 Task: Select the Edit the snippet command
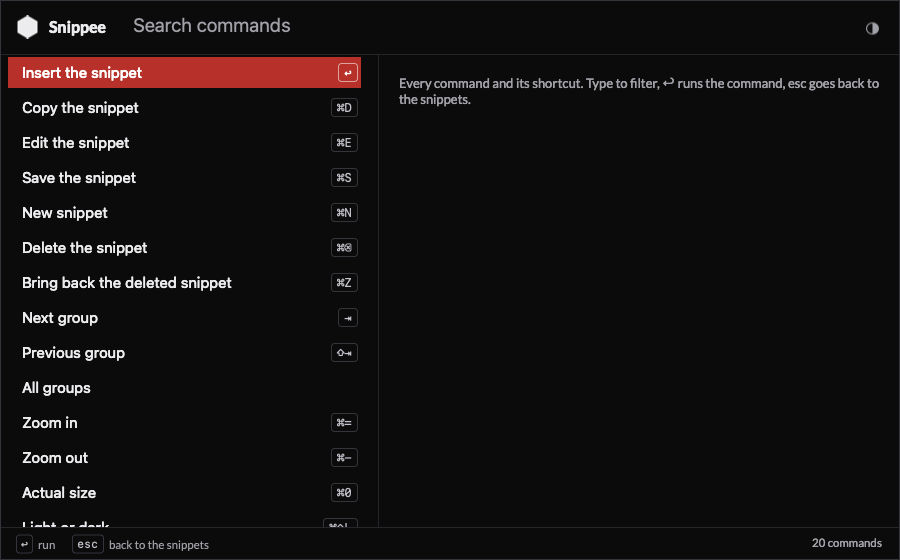tap(184, 142)
